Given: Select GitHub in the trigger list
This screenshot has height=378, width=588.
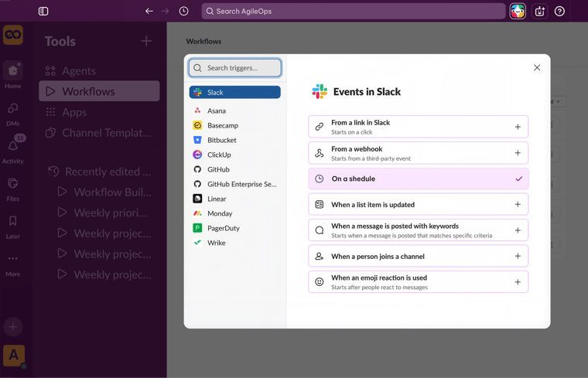Looking at the screenshot, I should tap(234, 169).
